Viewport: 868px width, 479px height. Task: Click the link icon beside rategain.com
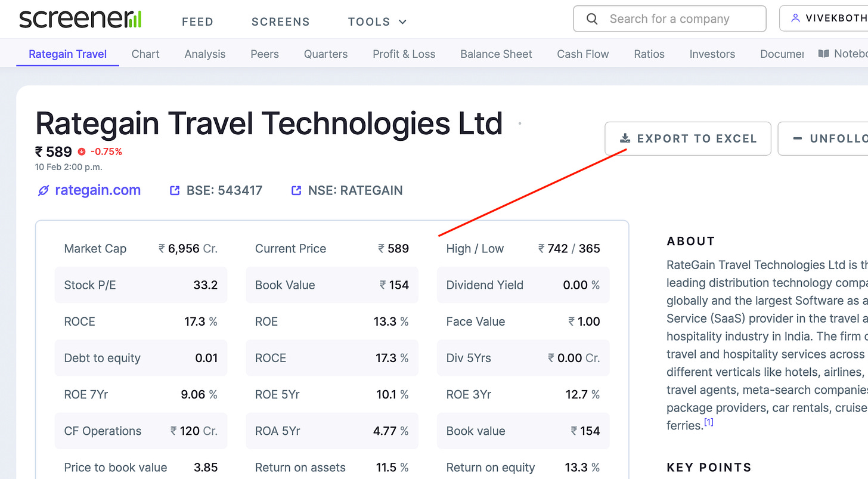[x=43, y=191]
